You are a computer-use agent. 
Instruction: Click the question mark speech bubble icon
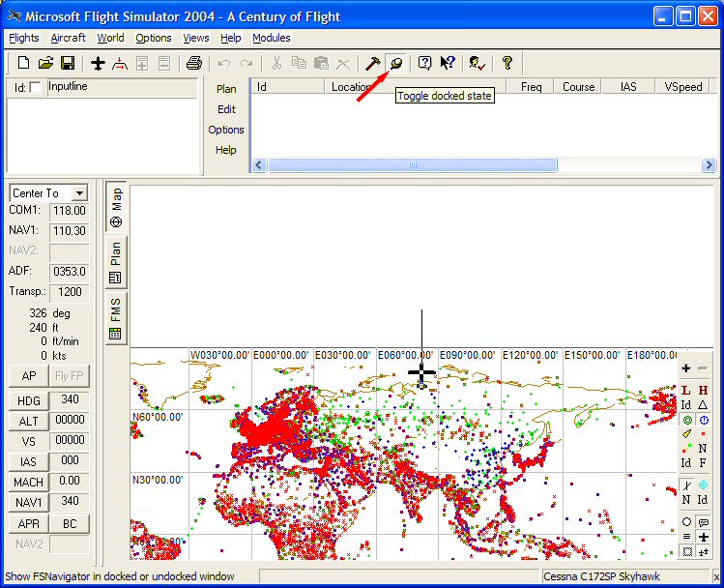pyautogui.click(x=424, y=63)
